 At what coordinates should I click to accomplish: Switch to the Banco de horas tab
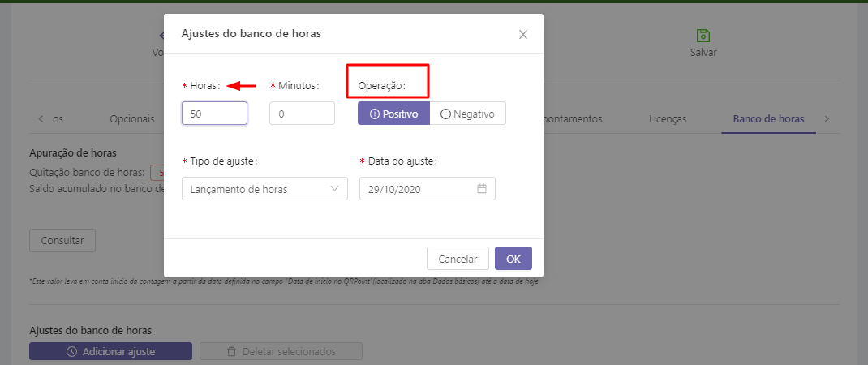(x=768, y=118)
